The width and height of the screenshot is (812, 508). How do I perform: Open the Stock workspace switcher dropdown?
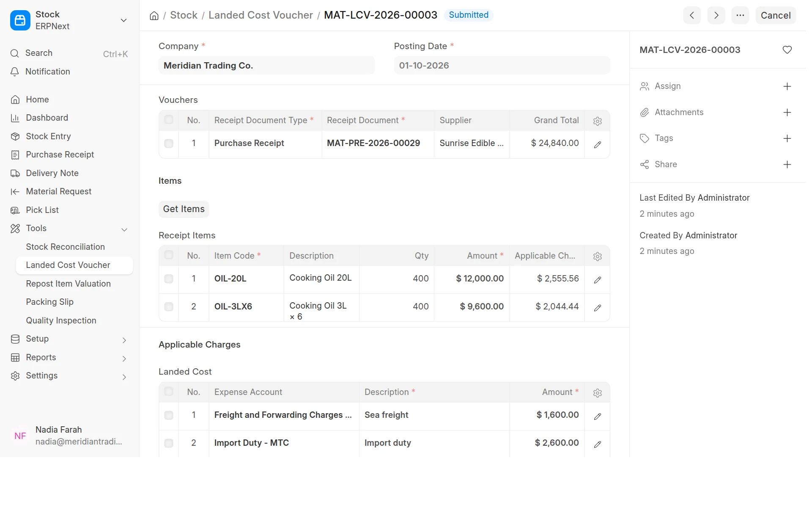pos(123,20)
